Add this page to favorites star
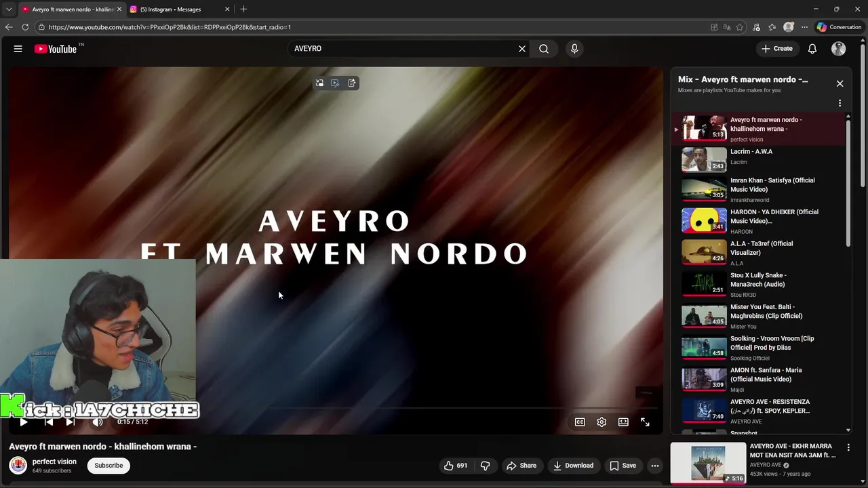The height and width of the screenshot is (488, 868). [x=740, y=27]
